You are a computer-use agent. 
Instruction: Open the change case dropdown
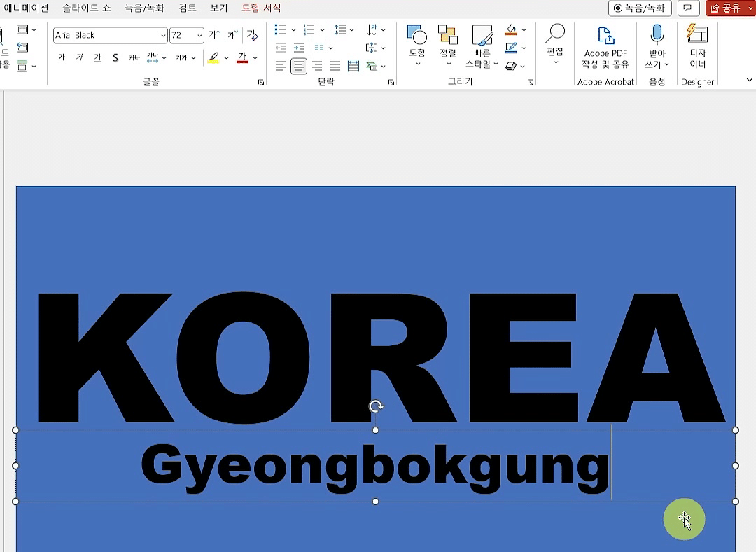[x=185, y=57]
